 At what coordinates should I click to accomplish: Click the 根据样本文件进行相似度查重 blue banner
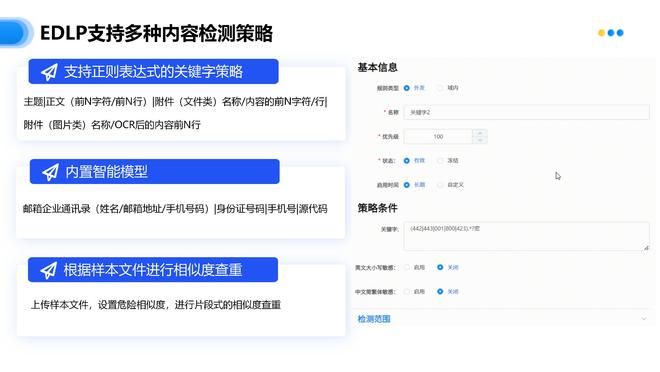[x=153, y=270]
